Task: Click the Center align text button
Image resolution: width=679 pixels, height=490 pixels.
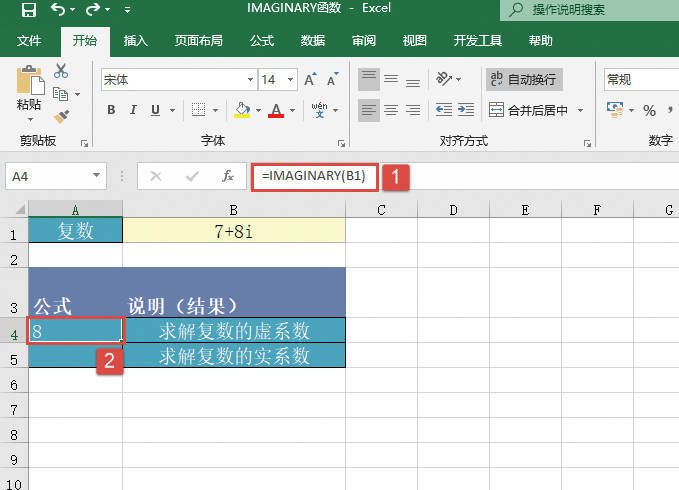Action: 392,110
